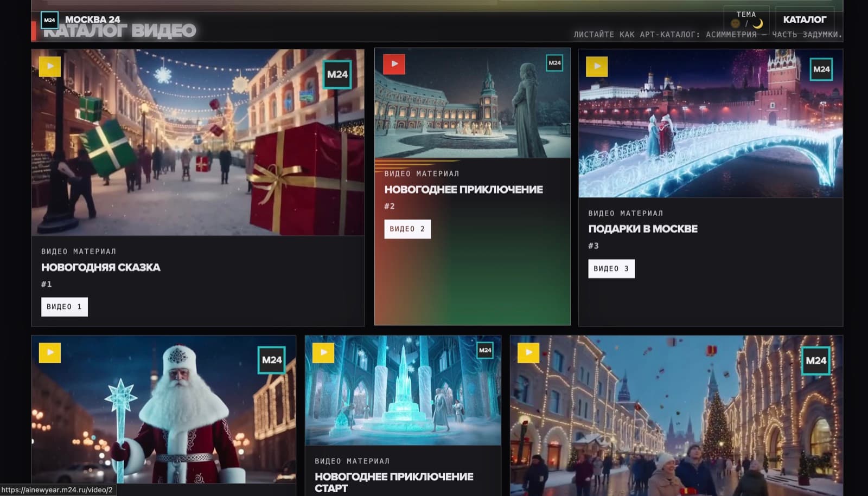Click the M24 logo in the header
Image resolution: width=868 pixels, height=496 pixels.
(49, 20)
